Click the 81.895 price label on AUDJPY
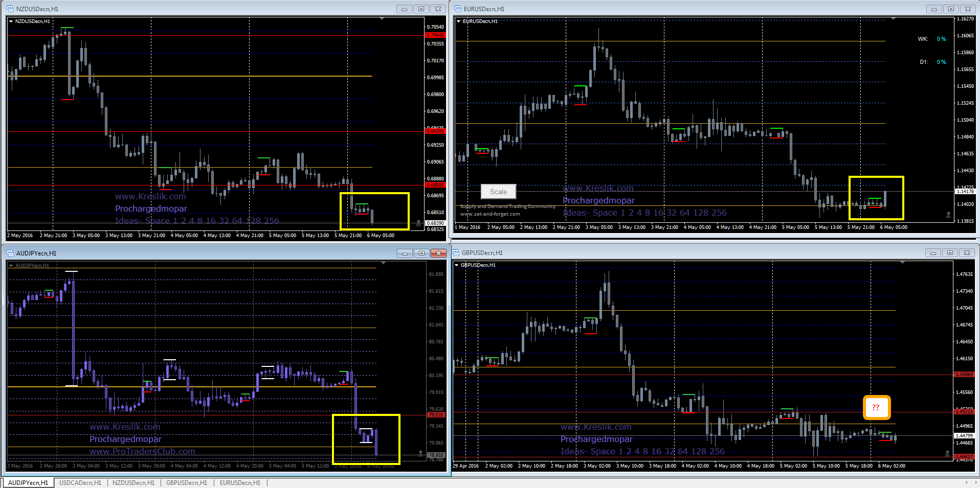 pyautogui.click(x=436, y=274)
